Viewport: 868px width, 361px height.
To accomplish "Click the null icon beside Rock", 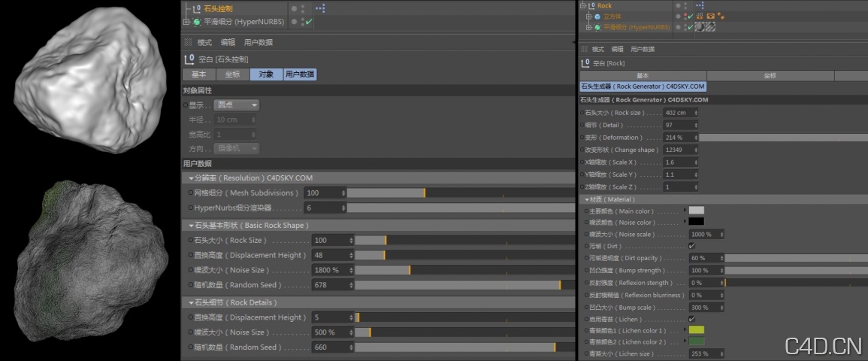I will (x=591, y=5).
